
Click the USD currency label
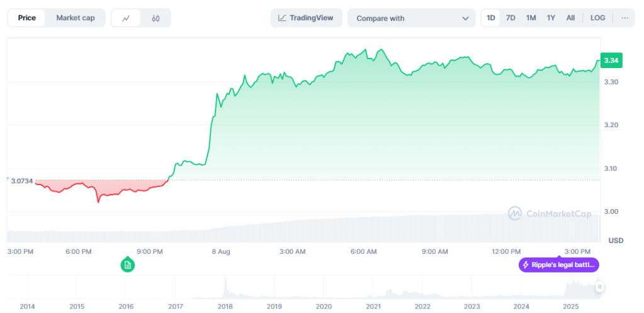click(616, 241)
